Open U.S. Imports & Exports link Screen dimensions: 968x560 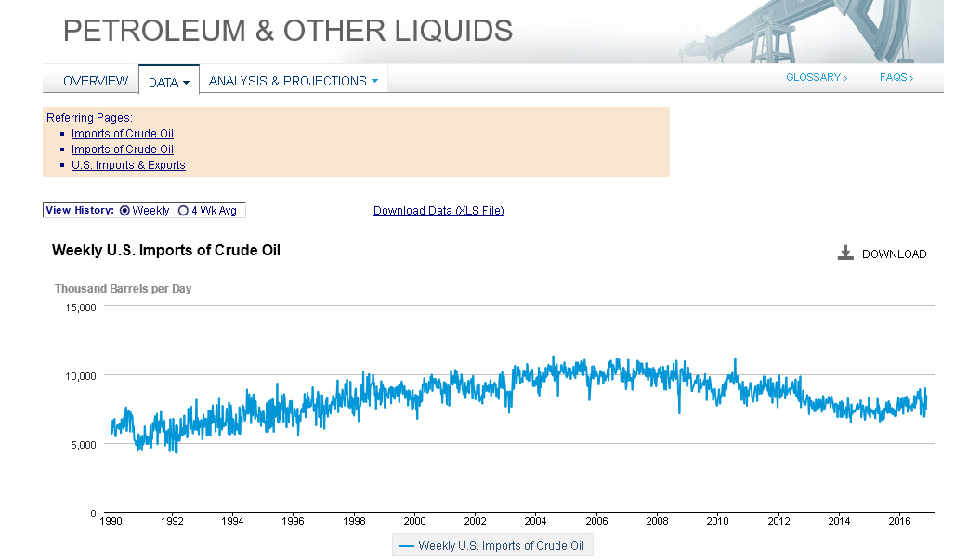[128, 165]
